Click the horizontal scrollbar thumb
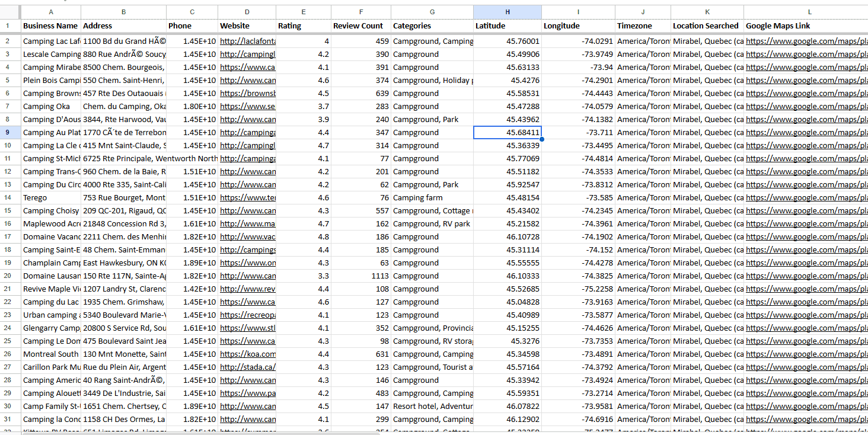 pos(200,433)
